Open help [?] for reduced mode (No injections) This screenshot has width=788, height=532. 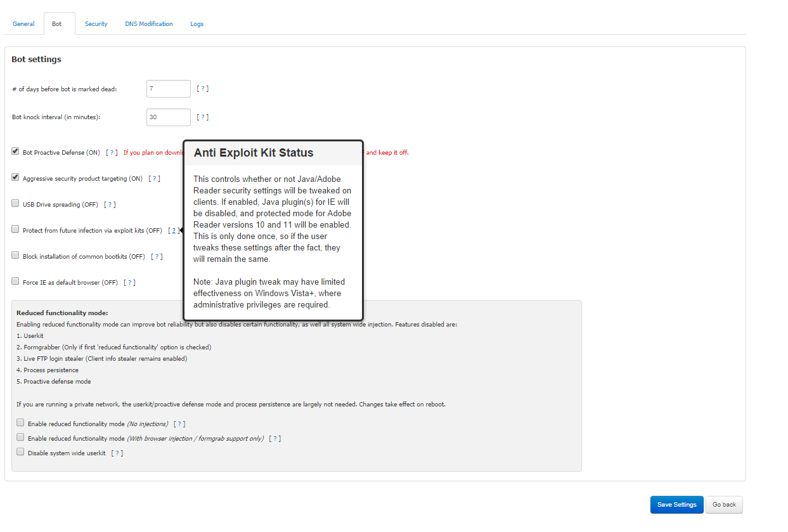click(x=179, y=424)
